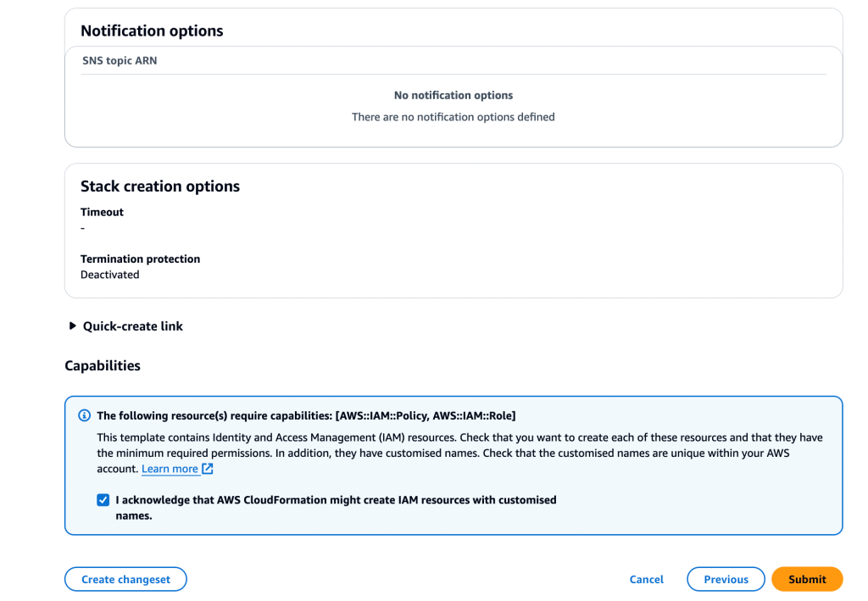
Task: Click the Notification options panel title
Action: 152,31
